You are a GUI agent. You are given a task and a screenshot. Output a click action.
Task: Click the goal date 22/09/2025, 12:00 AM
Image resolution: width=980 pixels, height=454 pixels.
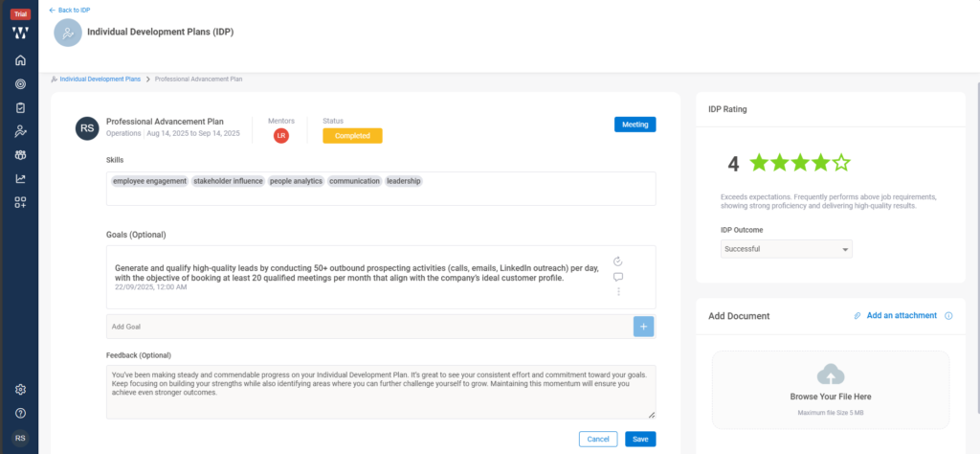pos(150,287)
